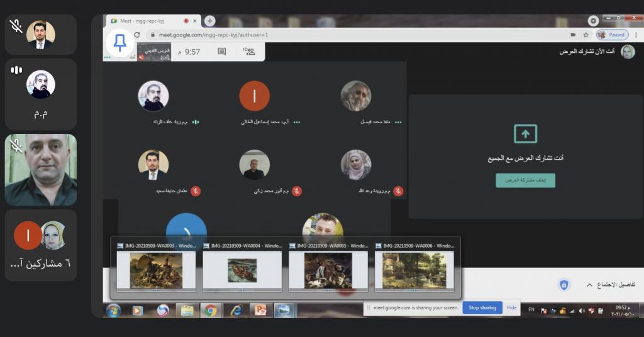Open the new tab plus button
The width and height of the screenshot is (644, 337).
210,21
